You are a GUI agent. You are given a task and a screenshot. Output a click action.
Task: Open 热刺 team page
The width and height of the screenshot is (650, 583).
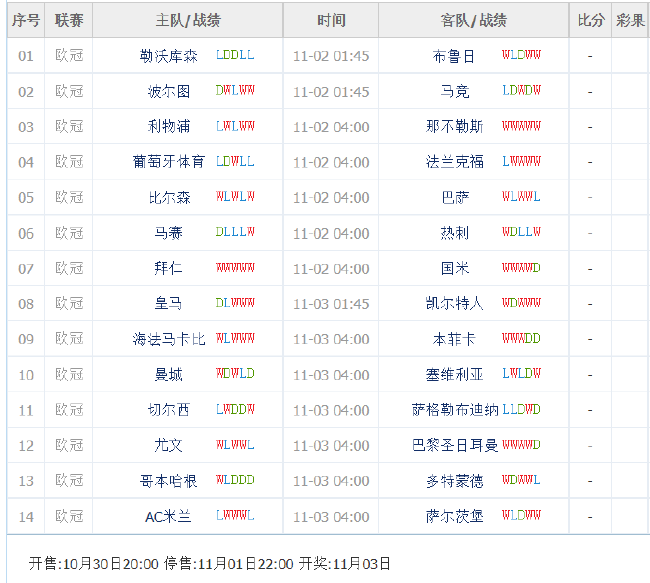tap(454, 233)
